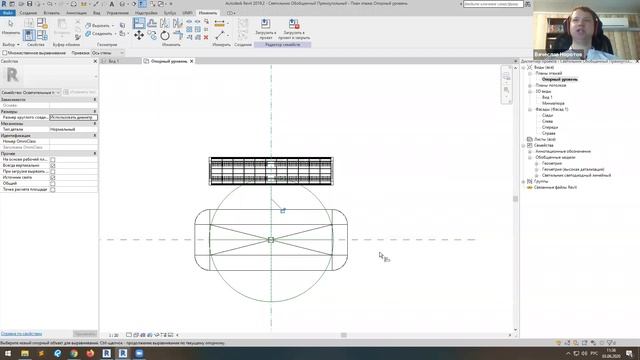
Task: Click the Revit application R logo
Action: click(x=4, y=4)
